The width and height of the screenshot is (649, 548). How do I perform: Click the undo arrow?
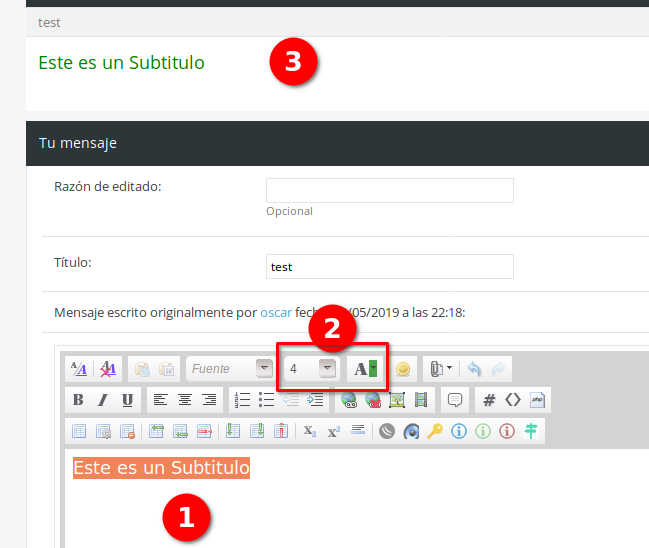pyautogui.click(x=474, y=369)
